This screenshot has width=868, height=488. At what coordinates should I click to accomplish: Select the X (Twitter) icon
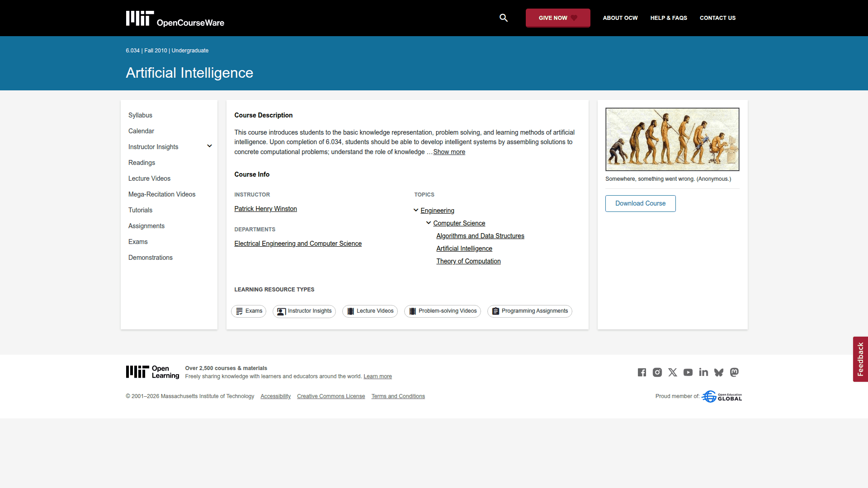pyautogui.click(x=672, y=372)
